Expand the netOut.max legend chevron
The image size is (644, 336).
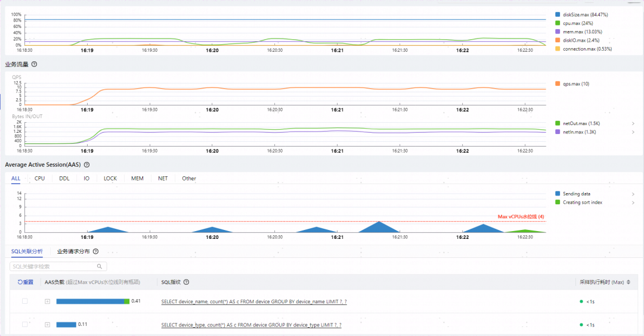click(x=633, y=123)
